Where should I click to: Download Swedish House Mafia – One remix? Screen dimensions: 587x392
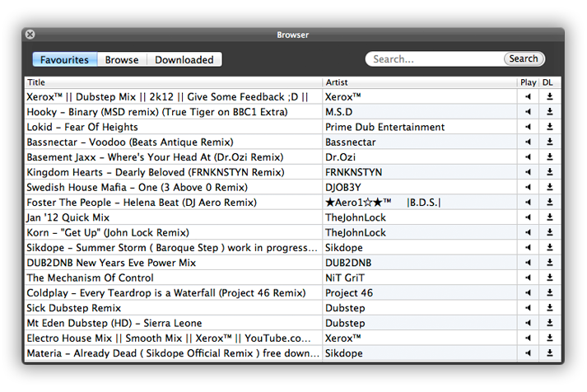click(550, 188)
